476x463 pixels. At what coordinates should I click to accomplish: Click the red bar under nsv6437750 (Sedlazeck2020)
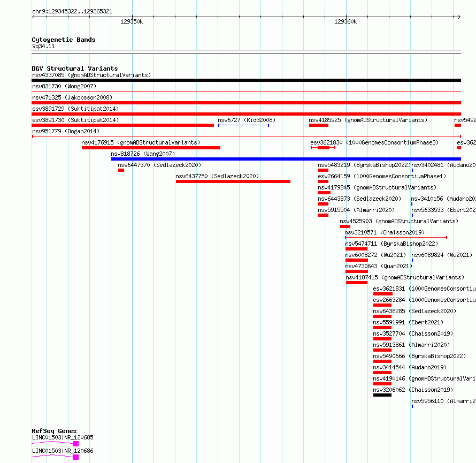coord(233,181)
